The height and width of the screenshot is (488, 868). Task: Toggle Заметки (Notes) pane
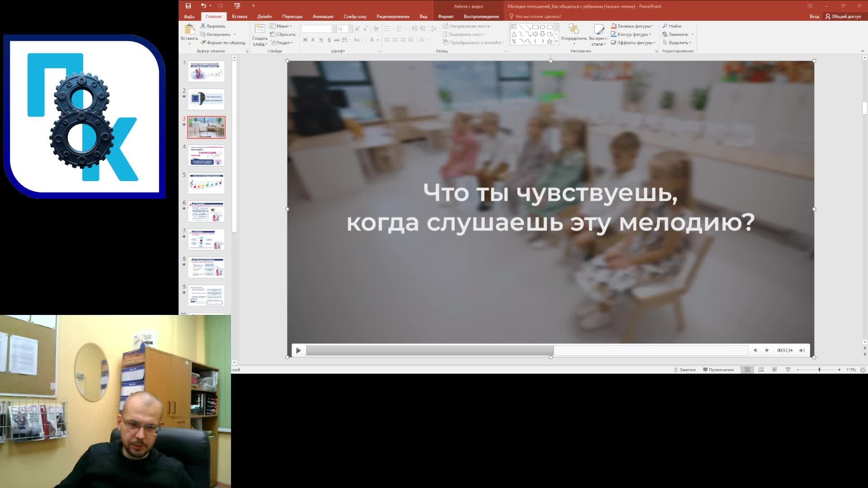pos(685,369)
